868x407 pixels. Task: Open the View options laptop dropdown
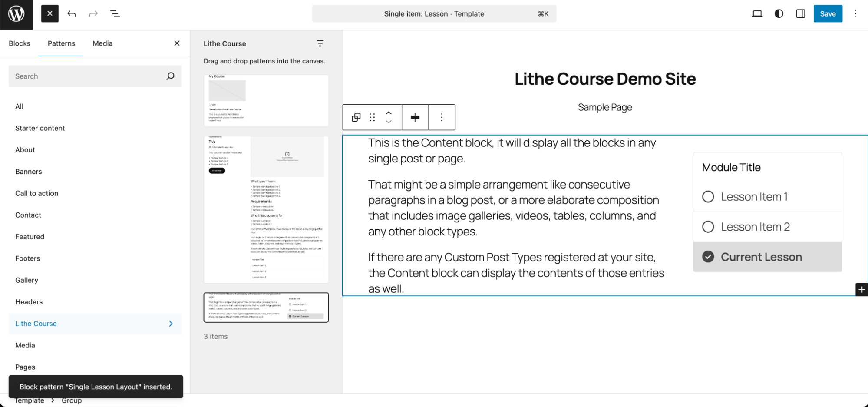[757, 13]
